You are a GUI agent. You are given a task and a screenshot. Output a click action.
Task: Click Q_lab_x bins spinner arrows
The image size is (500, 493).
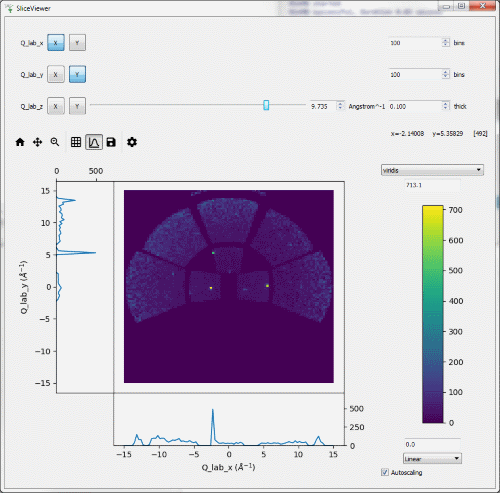(x=446, y=43)
